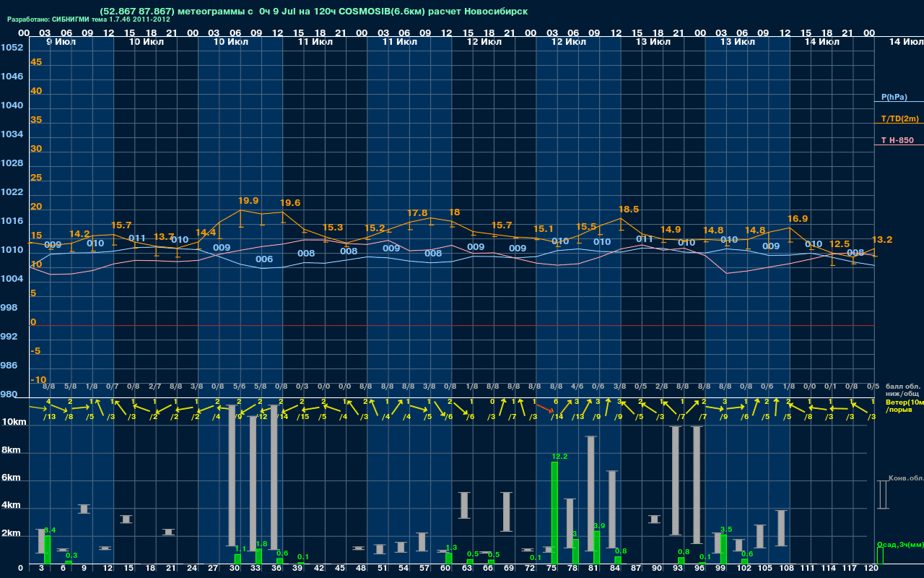Click the temperature value 14.4
The width and height of the screenshot is (924, 578).
point(206,233)
